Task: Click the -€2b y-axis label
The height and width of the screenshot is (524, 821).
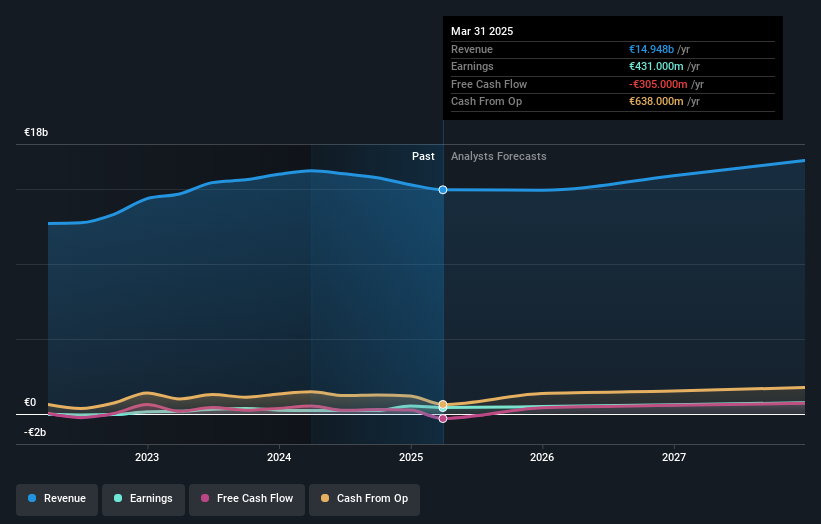Action: [35, 432]
